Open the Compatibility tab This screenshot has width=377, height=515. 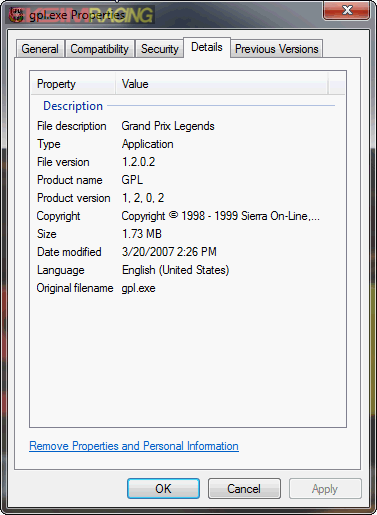pyautogui.click(x=100, y=49)
